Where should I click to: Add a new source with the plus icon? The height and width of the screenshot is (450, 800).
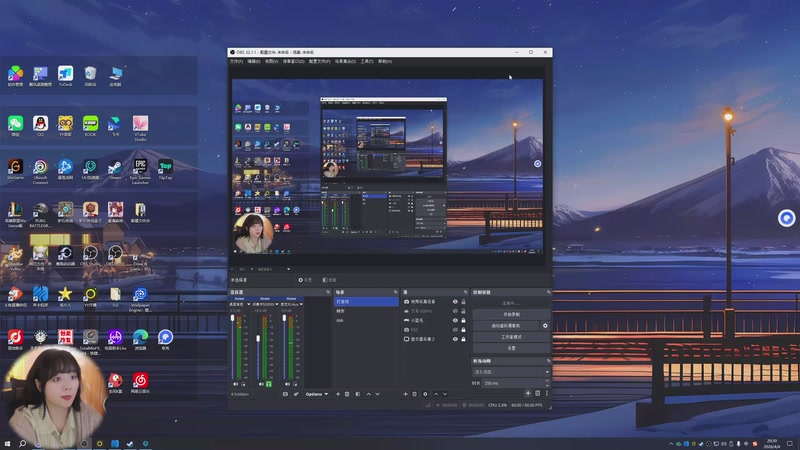pos(406,394)
